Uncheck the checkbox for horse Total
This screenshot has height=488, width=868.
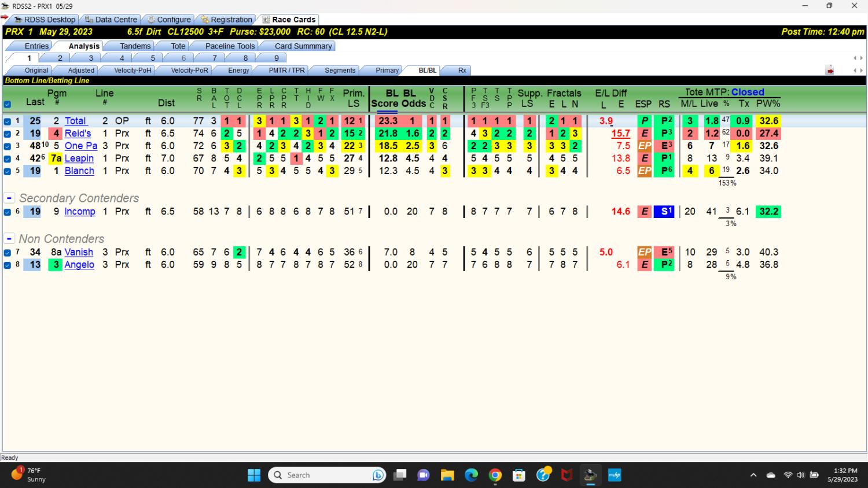tap(8, 121)
